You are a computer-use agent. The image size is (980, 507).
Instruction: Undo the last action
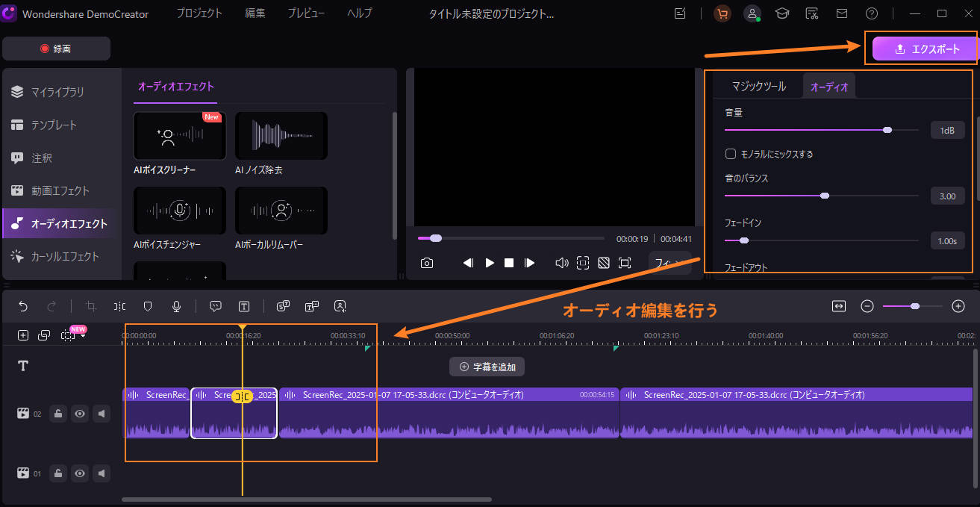coord(23,306)
